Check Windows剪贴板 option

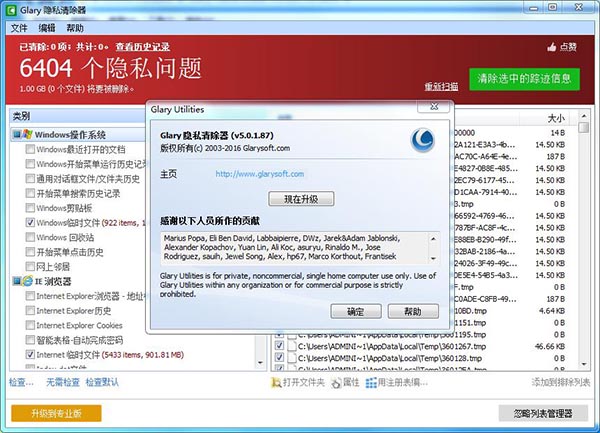click(x=30, y=208)
